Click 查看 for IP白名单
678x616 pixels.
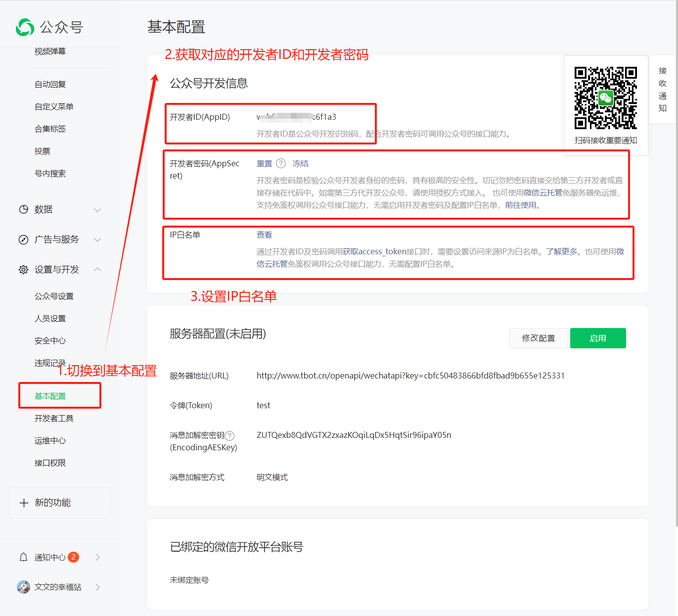pyautogui.click(x=265, y=235)
